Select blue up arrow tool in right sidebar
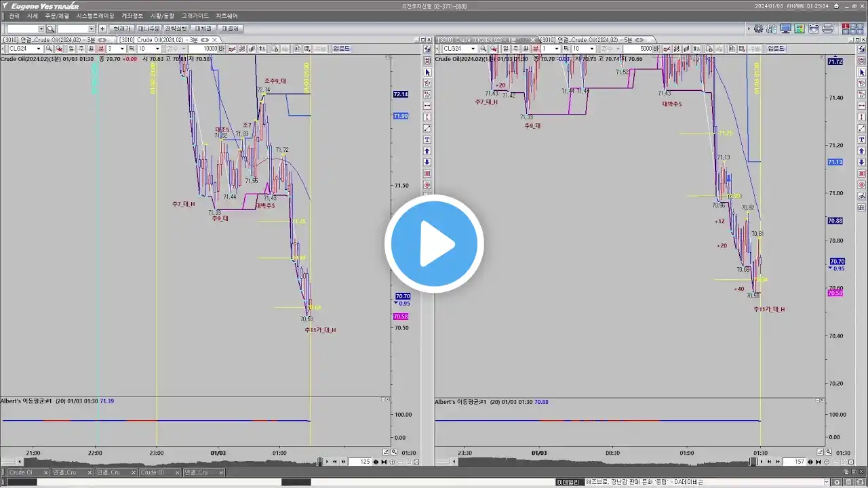868x488 pixels. 862,150
